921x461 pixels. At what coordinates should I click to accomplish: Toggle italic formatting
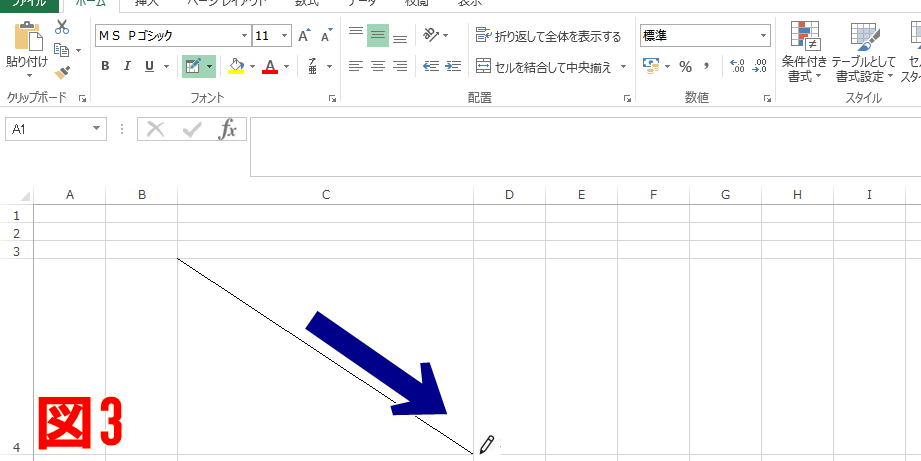click(x=127, y=66)
